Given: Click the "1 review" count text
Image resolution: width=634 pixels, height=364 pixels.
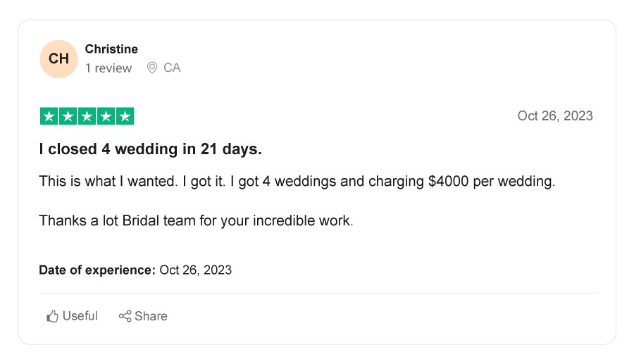Looking at the screenshot, I should [108, 68].
